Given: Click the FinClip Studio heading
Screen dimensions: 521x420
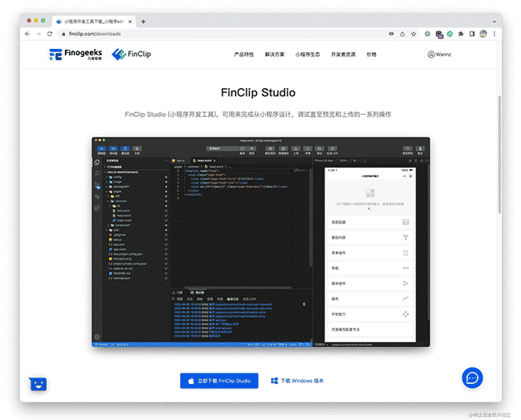Looking at the screenshot, I should tap(258, 93).
